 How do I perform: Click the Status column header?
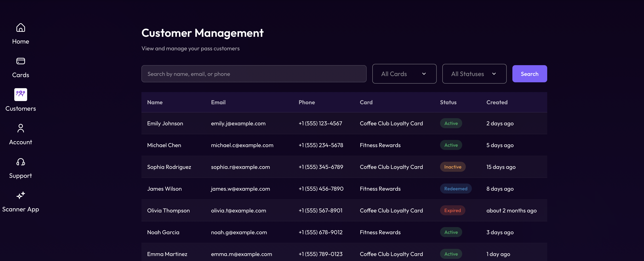click(448, 102)
